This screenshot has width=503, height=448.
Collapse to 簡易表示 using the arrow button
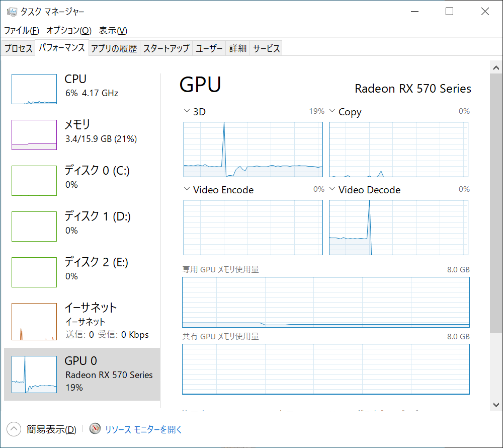click(14, 429)
